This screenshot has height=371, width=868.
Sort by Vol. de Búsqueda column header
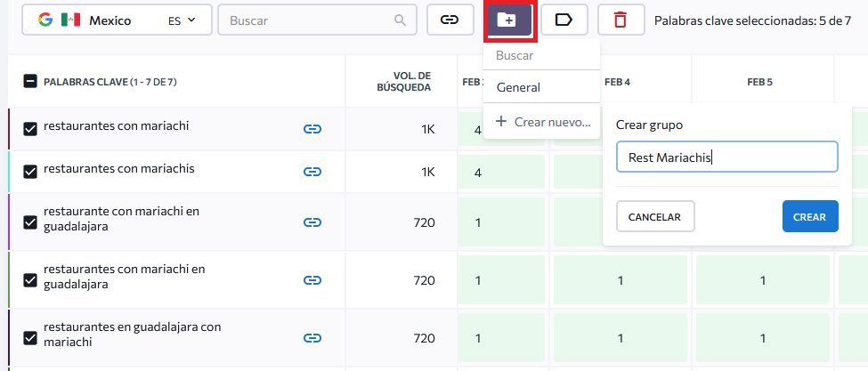click(x=411, y=82)
